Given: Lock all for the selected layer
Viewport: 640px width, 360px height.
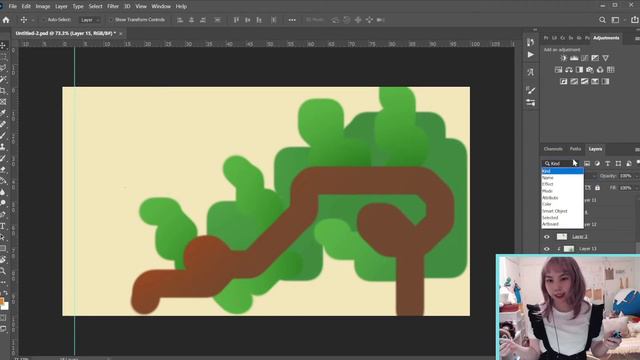Looking at the screenshot, I should pyautogui.click(x=598, y=188).
